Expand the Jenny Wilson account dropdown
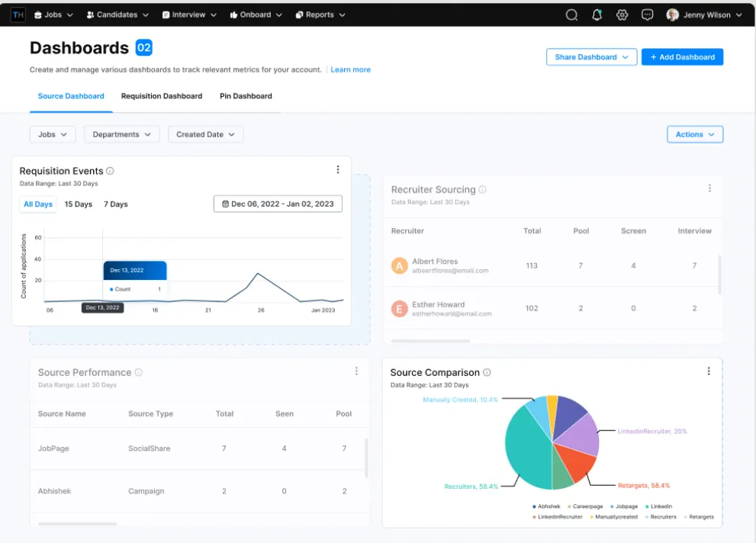 (739, 15)
